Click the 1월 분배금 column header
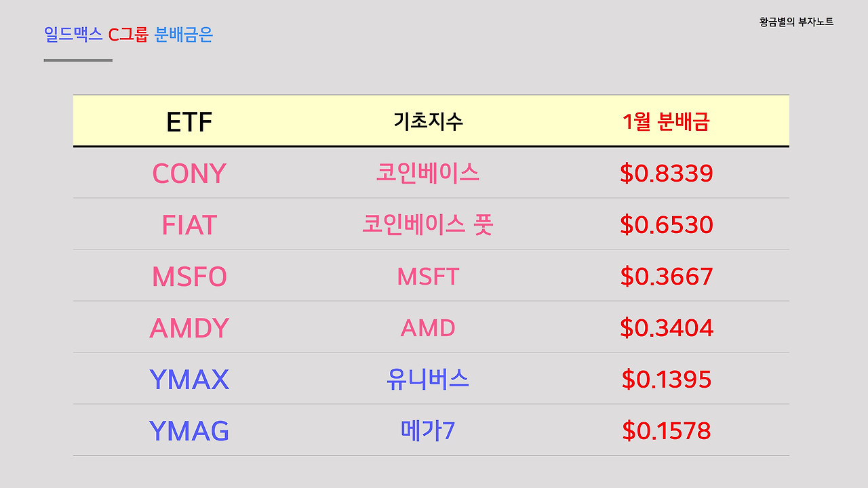The image size is (868, 488). 666,121
